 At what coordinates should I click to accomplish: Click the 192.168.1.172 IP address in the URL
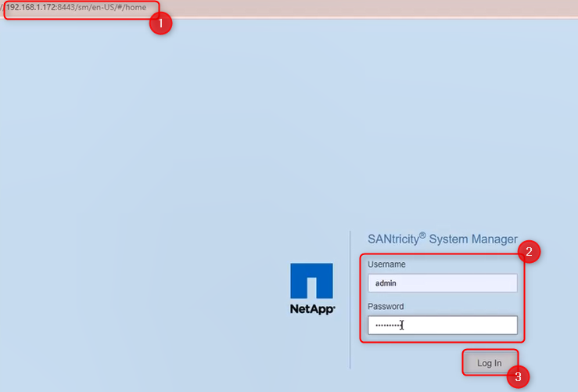[x=31, y=7]
